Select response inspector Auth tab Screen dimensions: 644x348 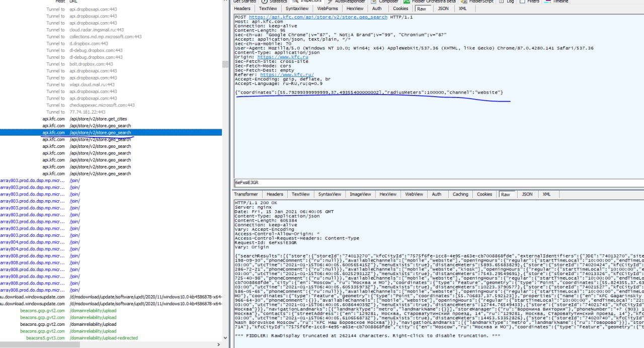pos(437,194)
